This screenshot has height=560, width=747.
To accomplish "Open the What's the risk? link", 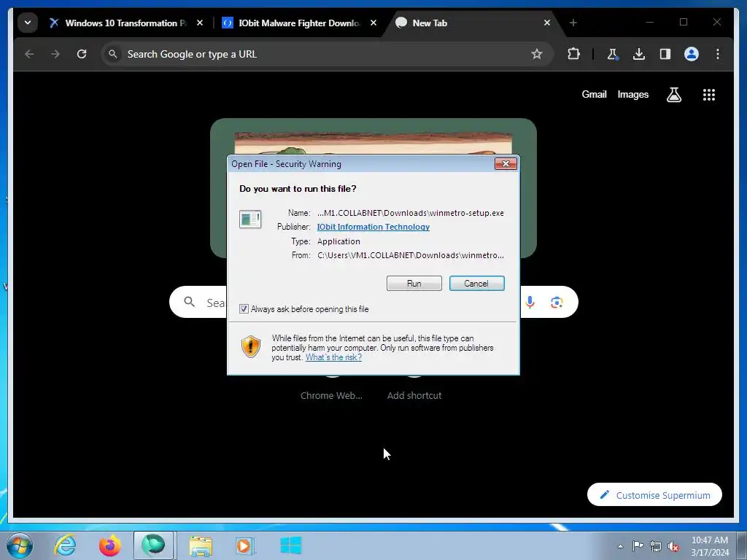I will 333,357.
